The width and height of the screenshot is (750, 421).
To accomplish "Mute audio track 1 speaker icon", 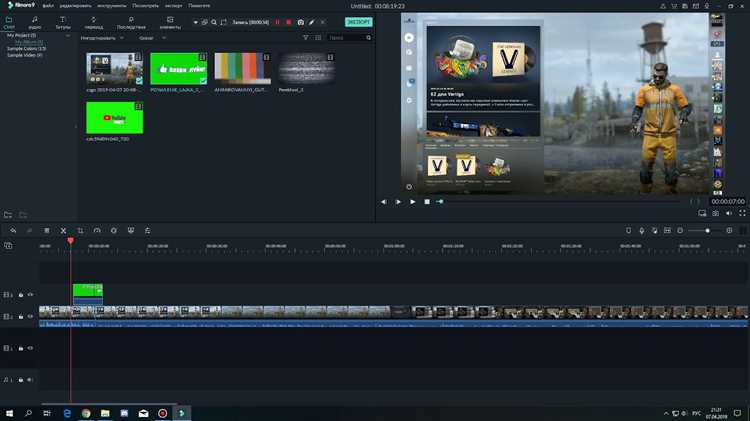I will click(x=30, y=380).
